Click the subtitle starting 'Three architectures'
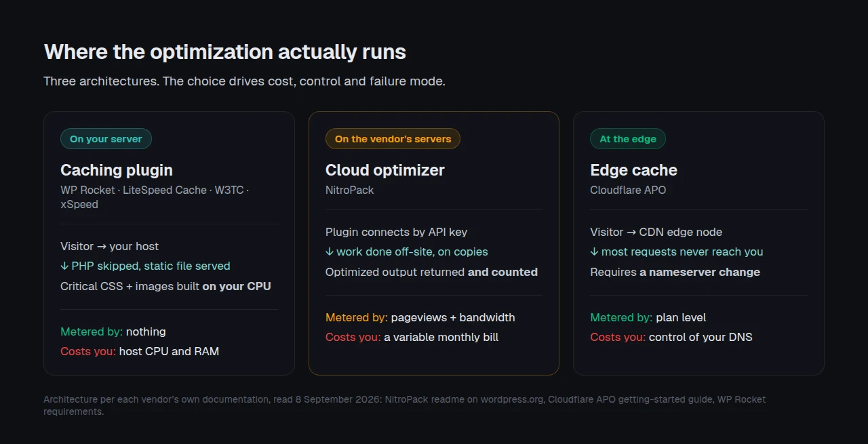Screen dimensions: 868x444 point(244,81)
